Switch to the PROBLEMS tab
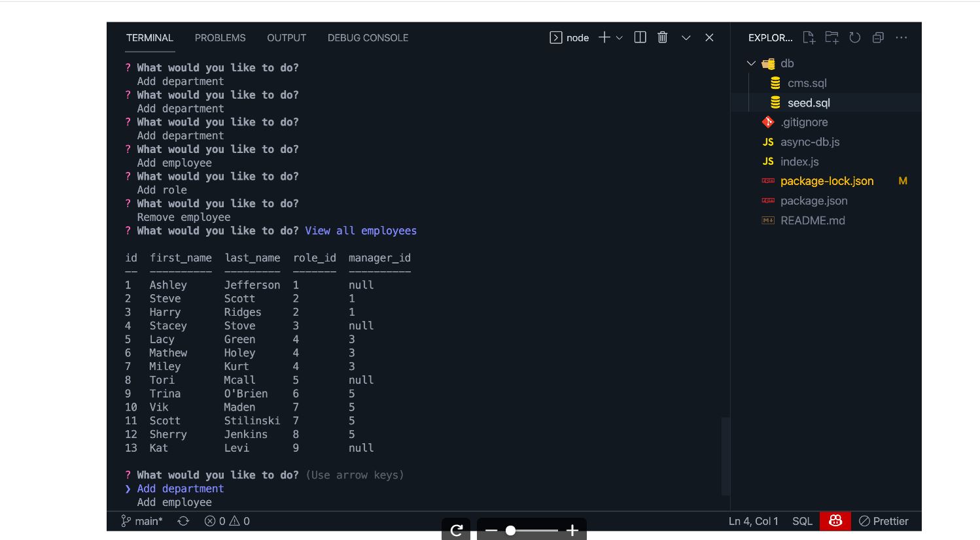The image size is (980, 540). [x=220, y=37]
